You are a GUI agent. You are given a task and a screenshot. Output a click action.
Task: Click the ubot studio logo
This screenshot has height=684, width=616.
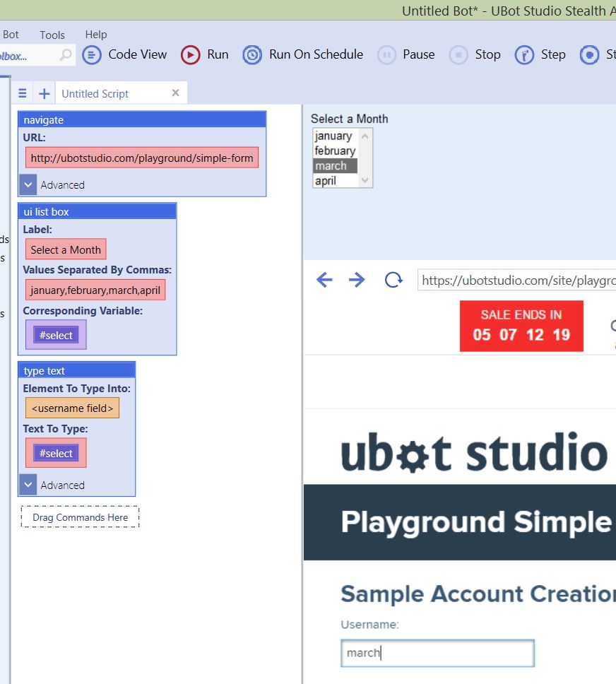point(474,452)
